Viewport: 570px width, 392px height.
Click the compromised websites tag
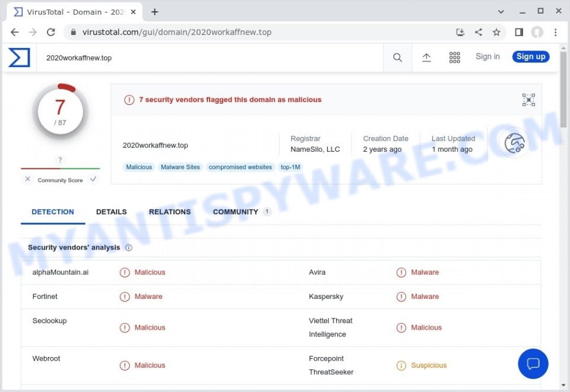pyautogui.click(x=240, y=167)
